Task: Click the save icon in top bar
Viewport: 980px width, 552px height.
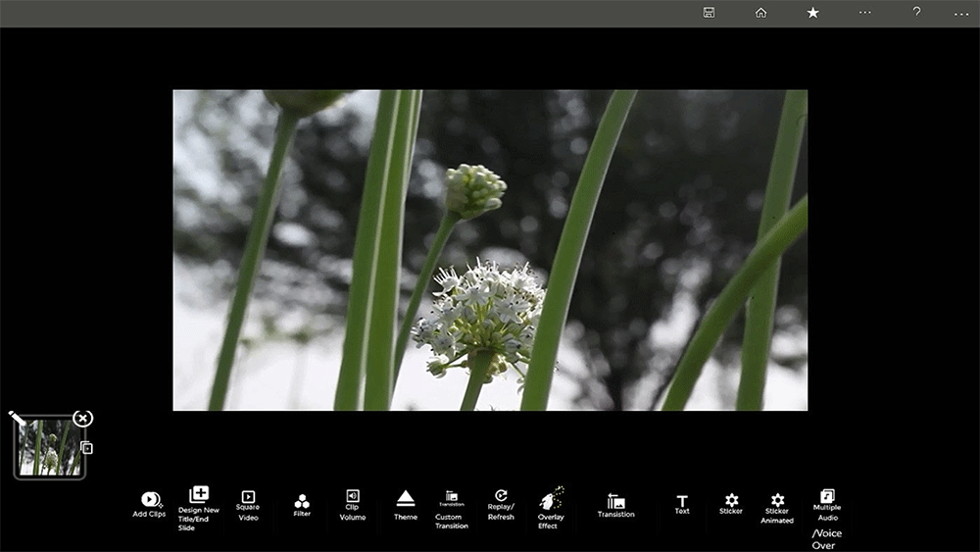Action: coord(709,13)
